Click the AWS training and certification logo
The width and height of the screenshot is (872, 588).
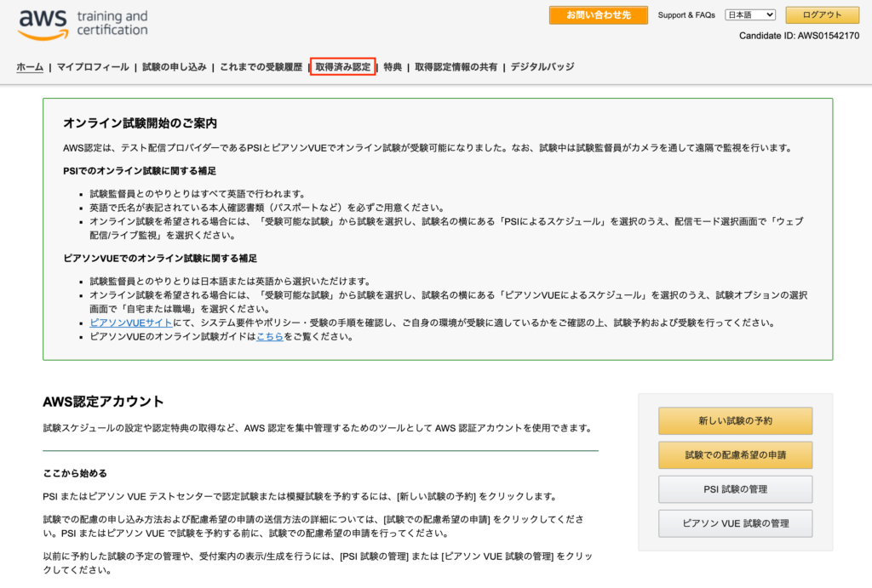(83, 25)
